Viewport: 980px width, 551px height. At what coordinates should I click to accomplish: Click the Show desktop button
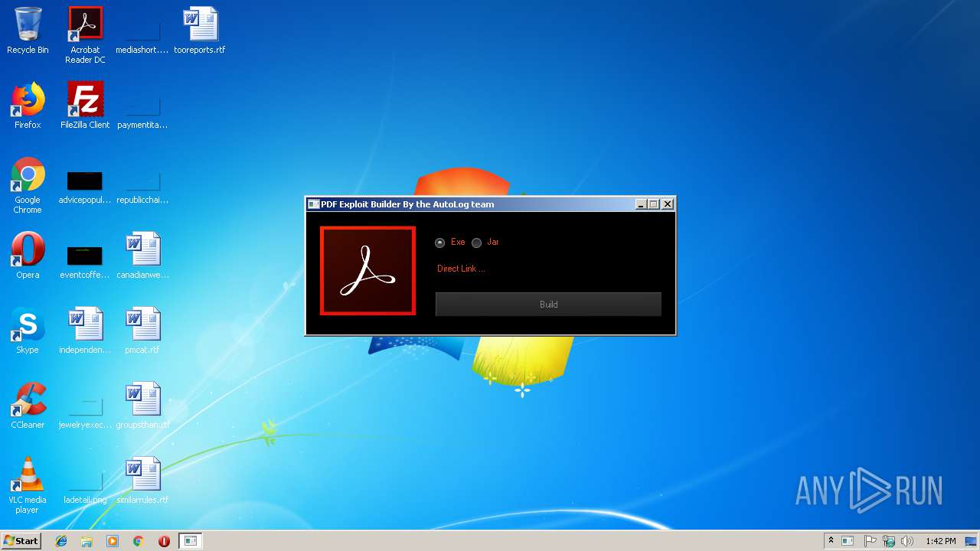point(972,541)
